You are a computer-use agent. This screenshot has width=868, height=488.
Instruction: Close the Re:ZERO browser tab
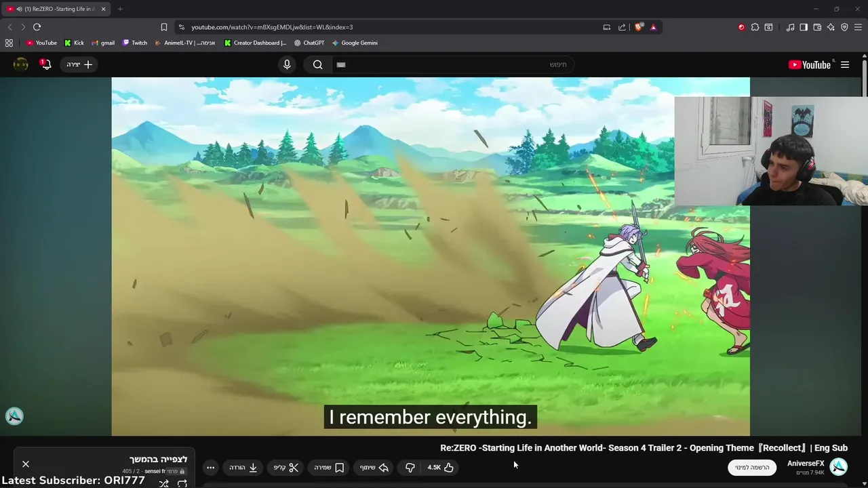[x=103, y=9]
